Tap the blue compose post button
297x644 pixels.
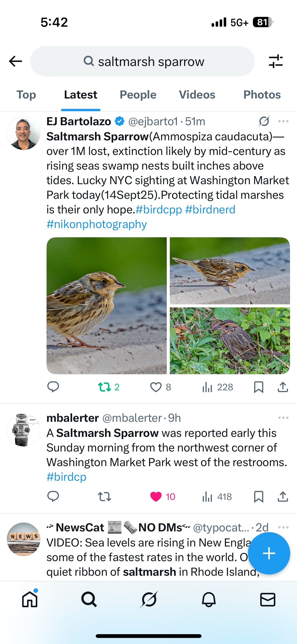tap(269, 553)
